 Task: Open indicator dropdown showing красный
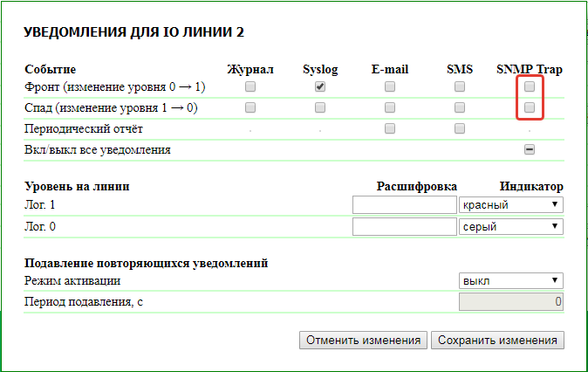point(510,205)
